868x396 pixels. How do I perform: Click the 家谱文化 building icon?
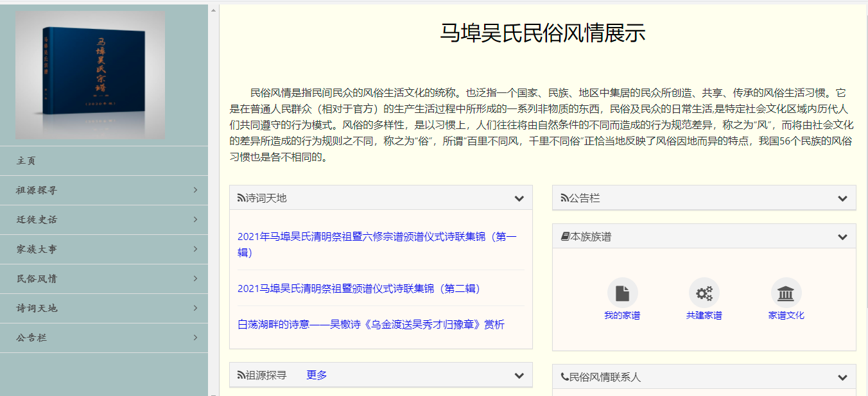(786, 293)
